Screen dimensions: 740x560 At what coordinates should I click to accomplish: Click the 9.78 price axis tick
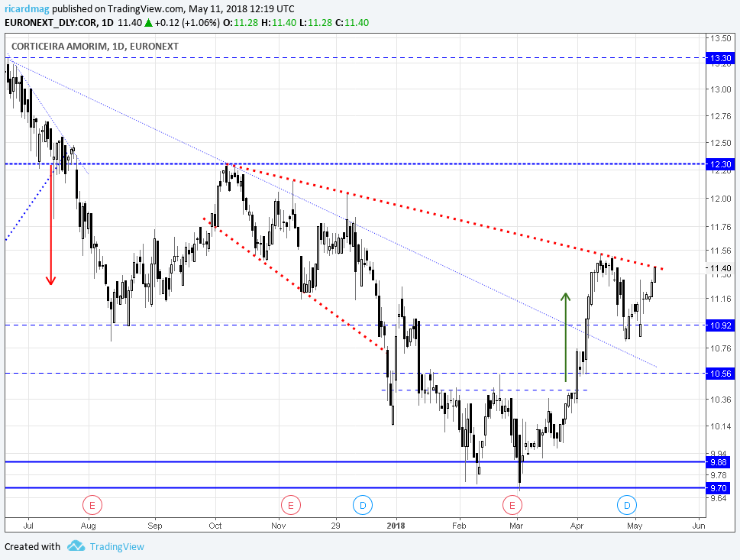pos(719,475)
